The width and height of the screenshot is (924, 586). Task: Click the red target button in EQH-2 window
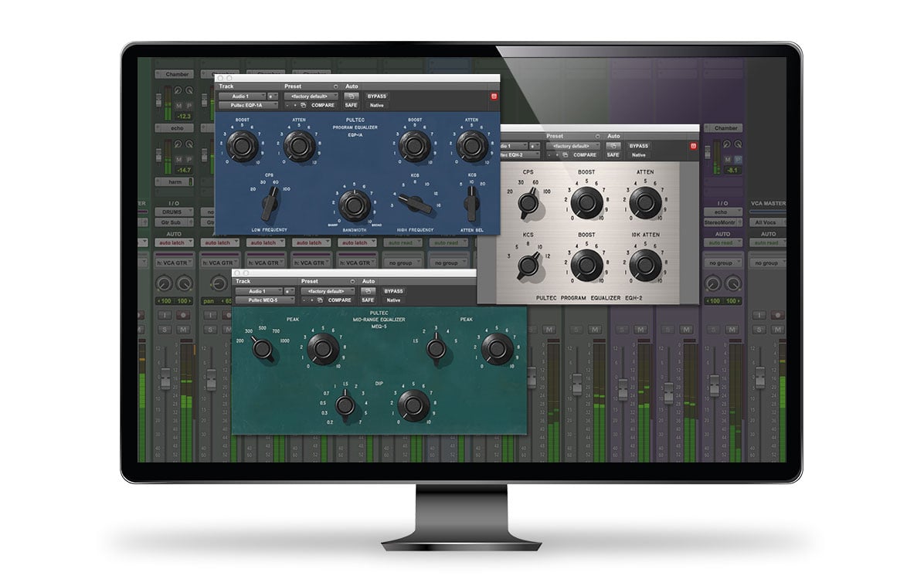tap(694, 145)
